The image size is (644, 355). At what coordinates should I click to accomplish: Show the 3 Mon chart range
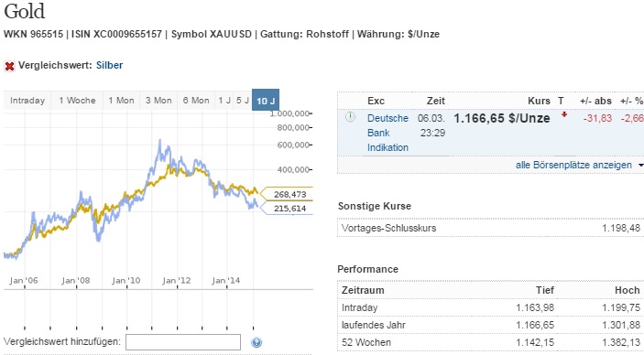point(158,101)
